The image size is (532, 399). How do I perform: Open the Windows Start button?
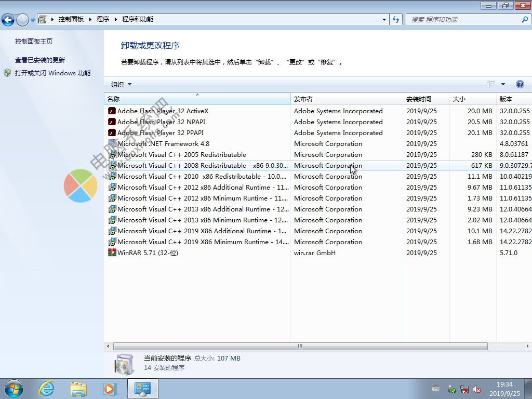point(14,389)
